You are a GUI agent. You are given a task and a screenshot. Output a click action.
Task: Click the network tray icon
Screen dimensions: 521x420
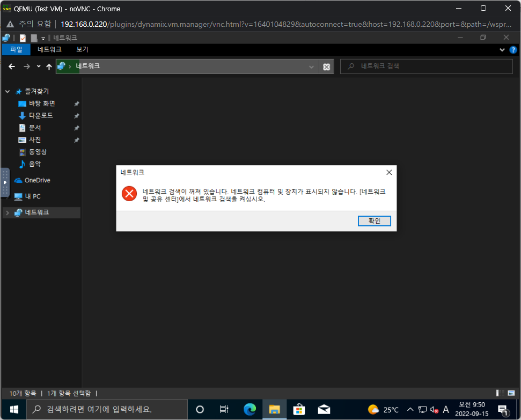point(422,410)
